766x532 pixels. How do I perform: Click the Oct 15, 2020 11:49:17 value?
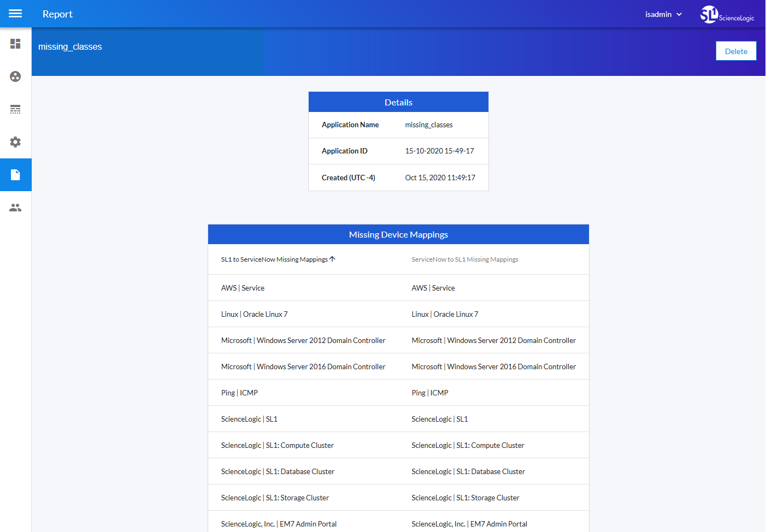[440, 178]
